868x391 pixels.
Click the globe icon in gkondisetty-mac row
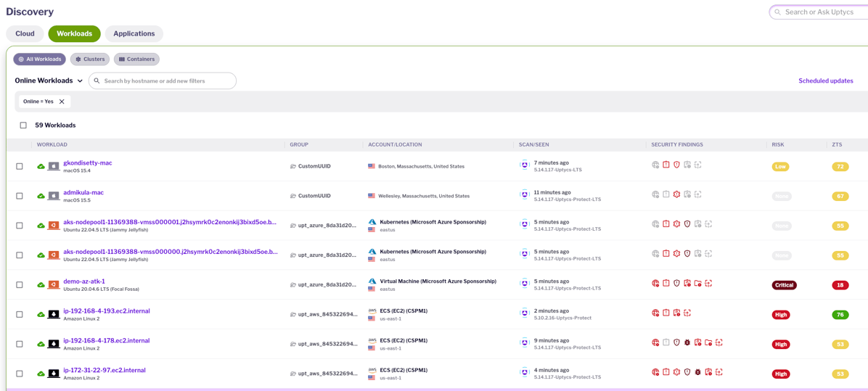tap(655, 165)
